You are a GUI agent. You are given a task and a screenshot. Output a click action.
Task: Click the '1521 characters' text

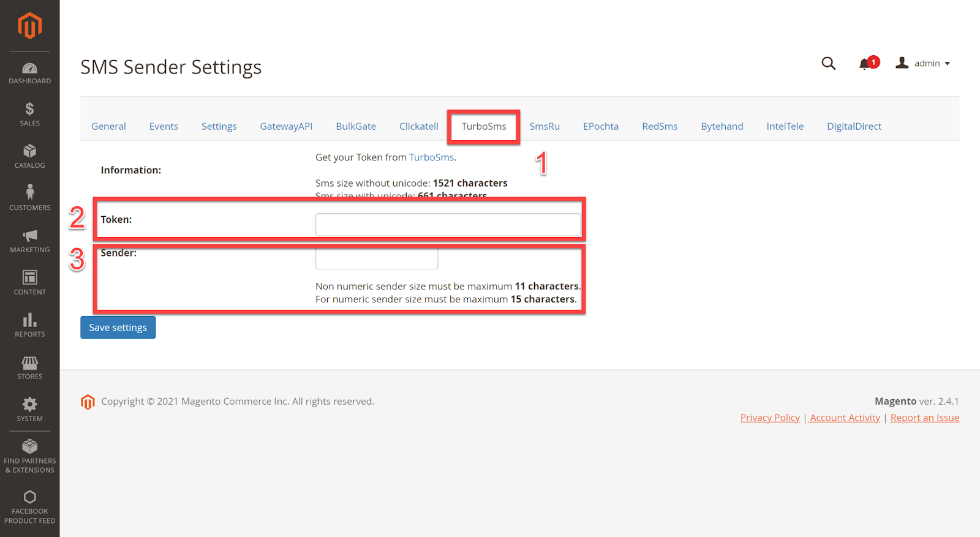click(470, 183)
